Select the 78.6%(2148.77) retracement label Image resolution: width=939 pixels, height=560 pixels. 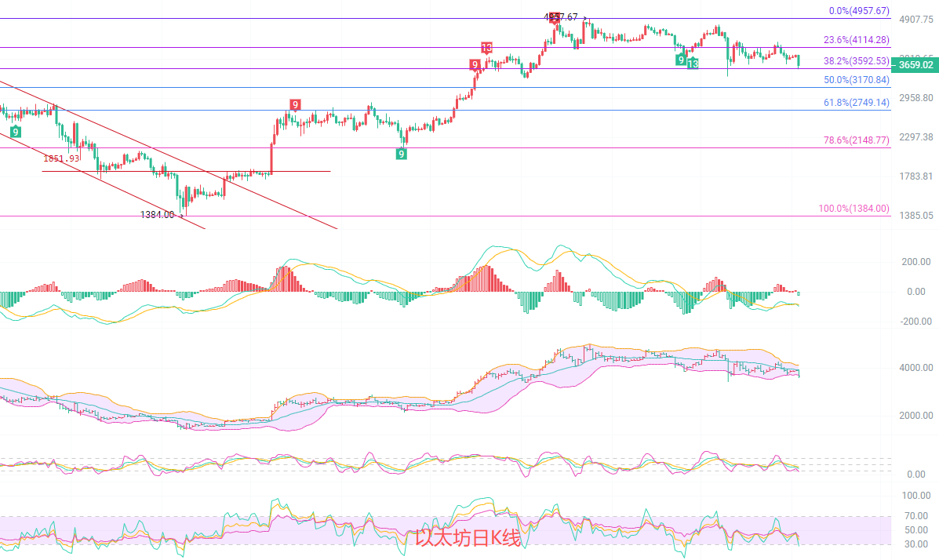pyautogui.click(x=856, y=140)
